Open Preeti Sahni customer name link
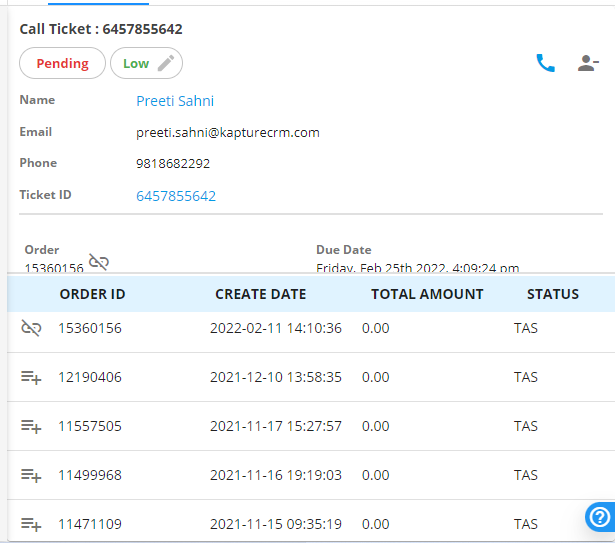615x543 pixels. 175,101
